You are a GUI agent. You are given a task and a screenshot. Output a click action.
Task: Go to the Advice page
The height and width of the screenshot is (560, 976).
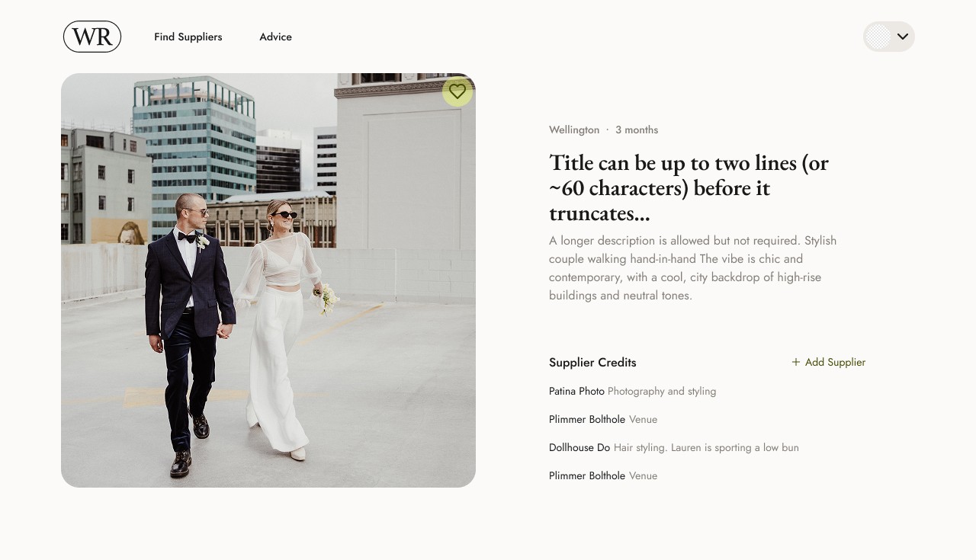coord(275,37)
